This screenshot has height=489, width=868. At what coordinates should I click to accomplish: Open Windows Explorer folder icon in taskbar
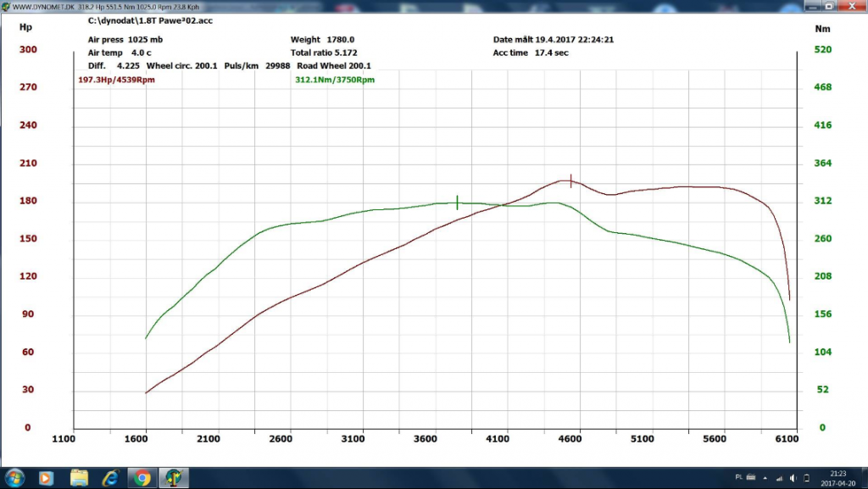pos(79,477)
